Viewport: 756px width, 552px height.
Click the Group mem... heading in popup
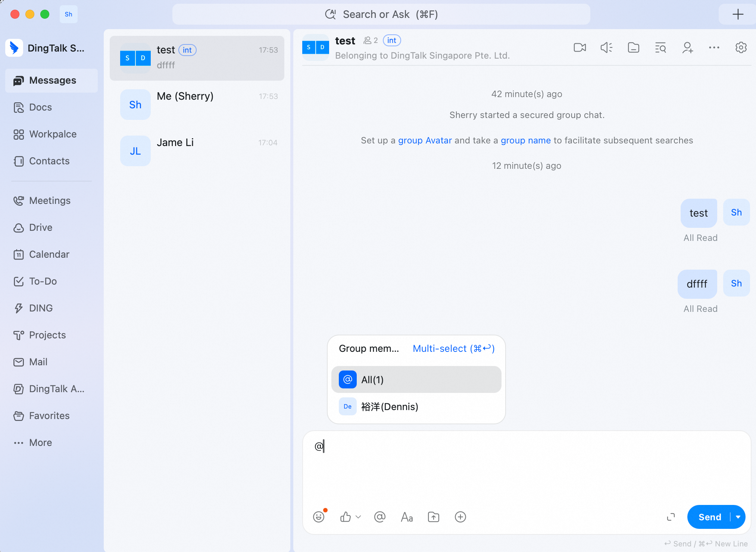tap(369, 348)
